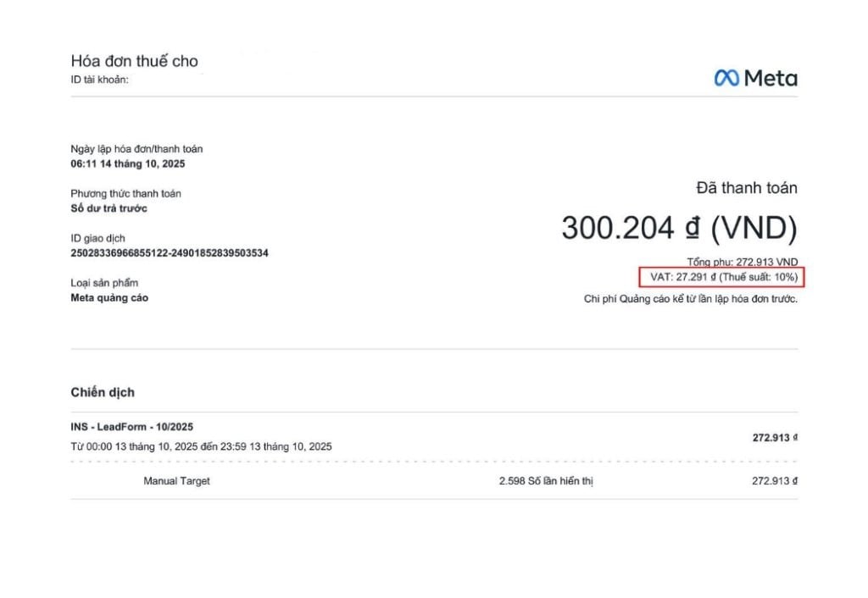
Task: Click the total amount 300.204 đ (VND)
Action: (x=680, y=227)
